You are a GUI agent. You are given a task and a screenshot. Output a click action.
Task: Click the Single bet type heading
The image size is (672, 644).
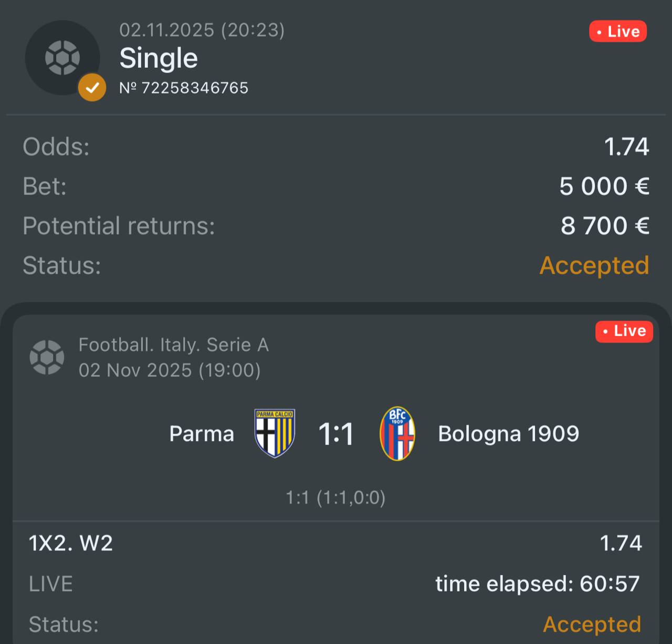click(x=159, y=58)
